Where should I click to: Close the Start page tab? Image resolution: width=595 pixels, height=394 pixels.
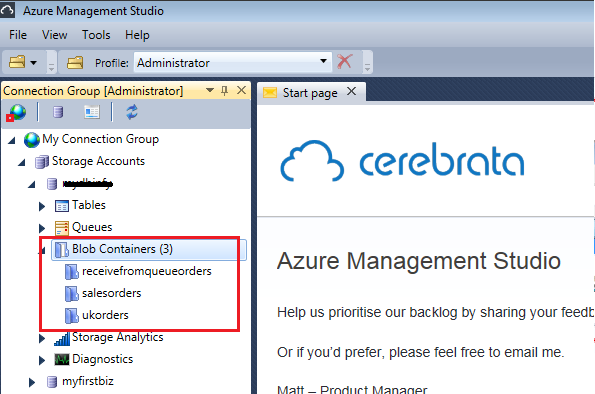tap(352, 91)
